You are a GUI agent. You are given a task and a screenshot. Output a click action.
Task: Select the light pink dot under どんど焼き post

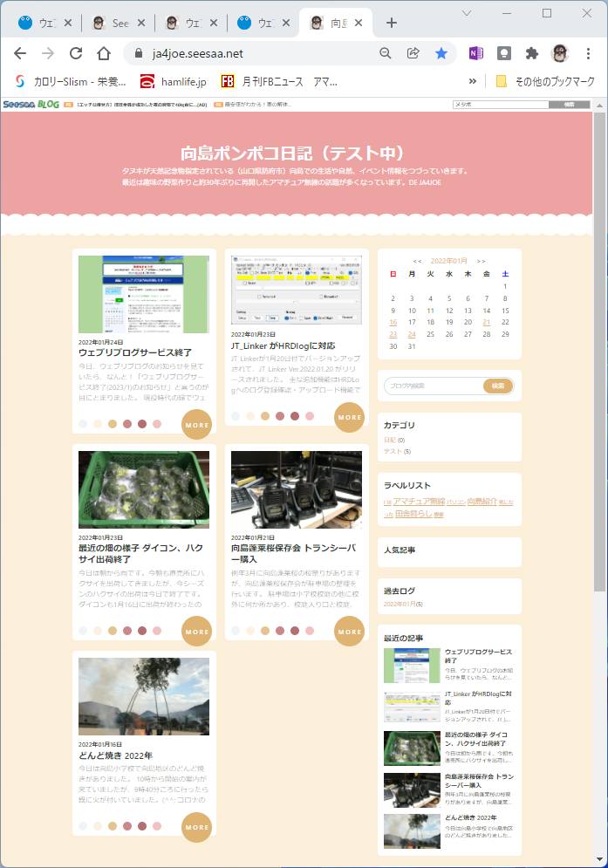coord(157,826)
